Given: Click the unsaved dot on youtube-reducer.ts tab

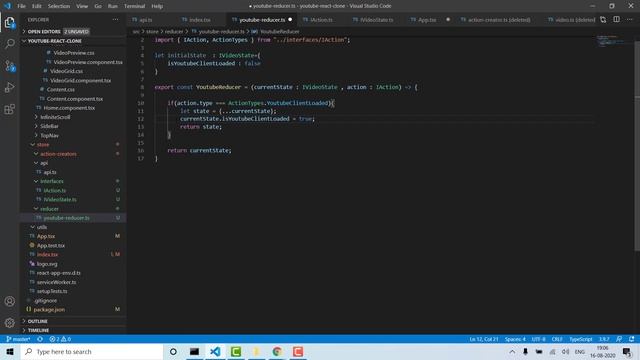Looking at the screenshot, I should point(290,20).
